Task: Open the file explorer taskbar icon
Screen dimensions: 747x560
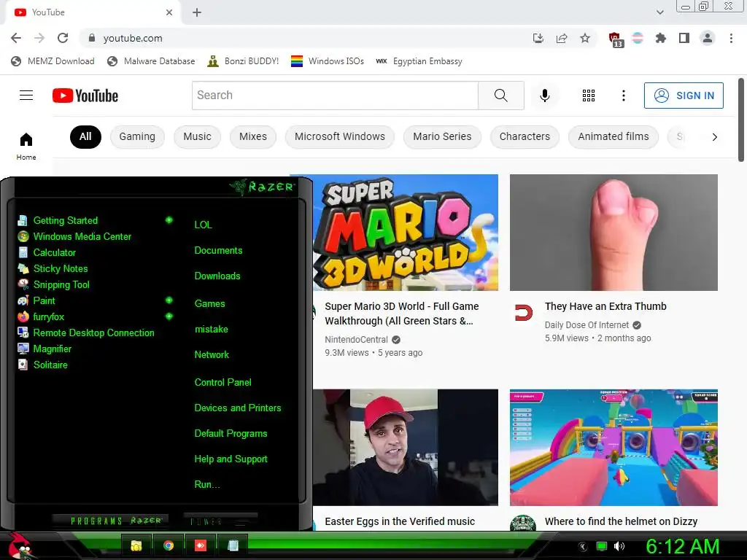Action: [136, 545]
